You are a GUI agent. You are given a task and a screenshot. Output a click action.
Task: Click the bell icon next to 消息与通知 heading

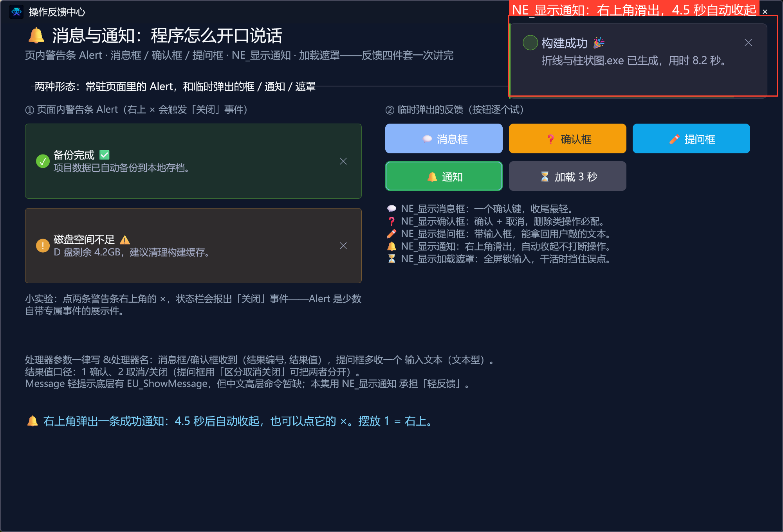tap(36, 36)
